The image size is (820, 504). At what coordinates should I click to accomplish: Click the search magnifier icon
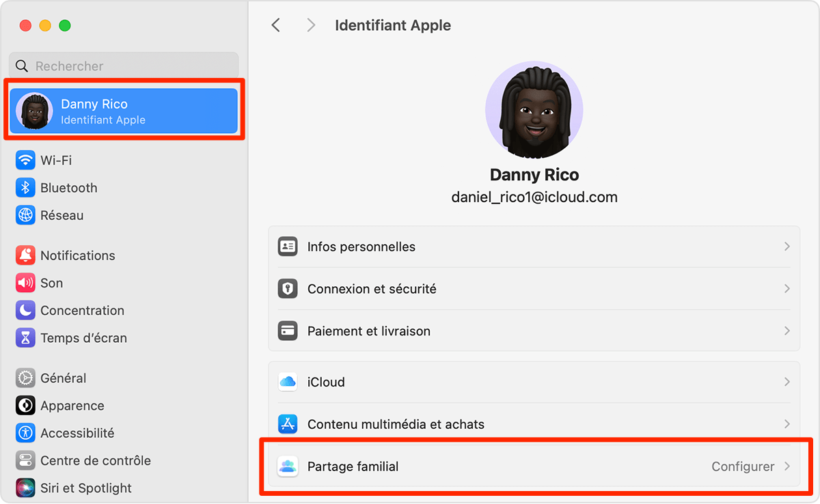point(23,66)
